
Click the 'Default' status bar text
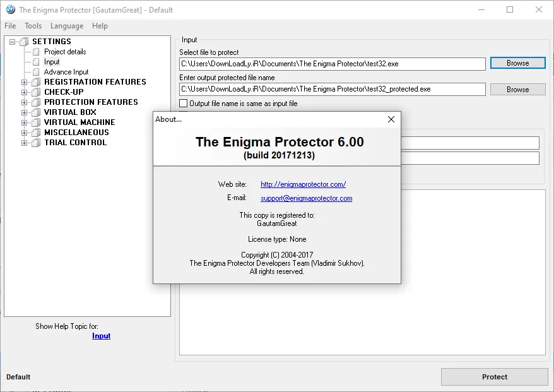pos(18,377)
